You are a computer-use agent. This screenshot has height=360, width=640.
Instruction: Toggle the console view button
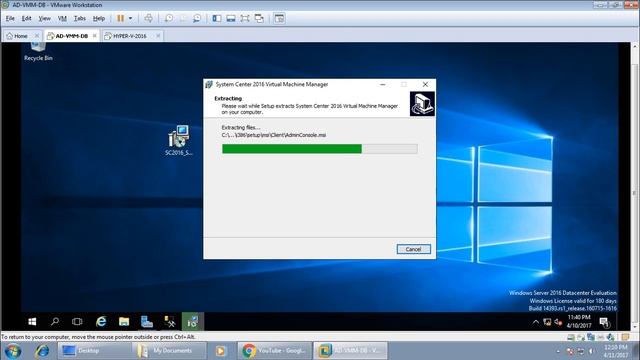pyautogui.click(x=280, y=18)
